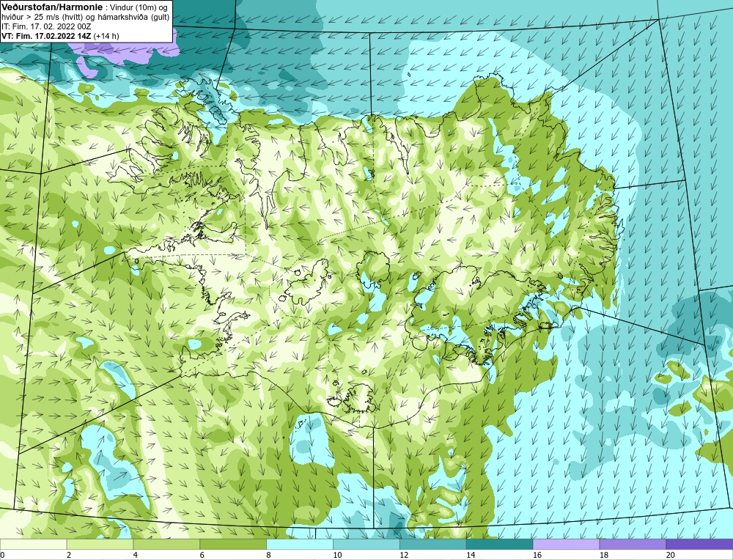Image resolution: width=733 pixels, height=560 pixels.
Task: Click the '(+14 h)' forecast offset text
Action: click(106, 36)
